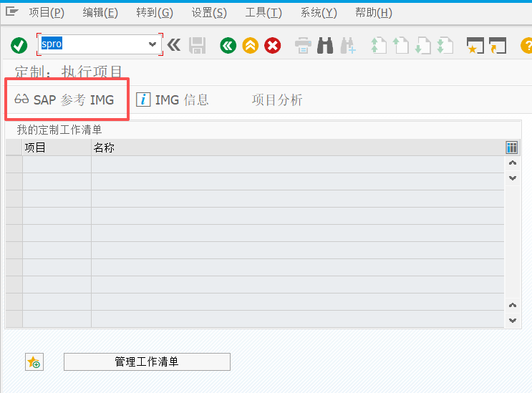Click the red Cancel X icon

click(273, 45)
